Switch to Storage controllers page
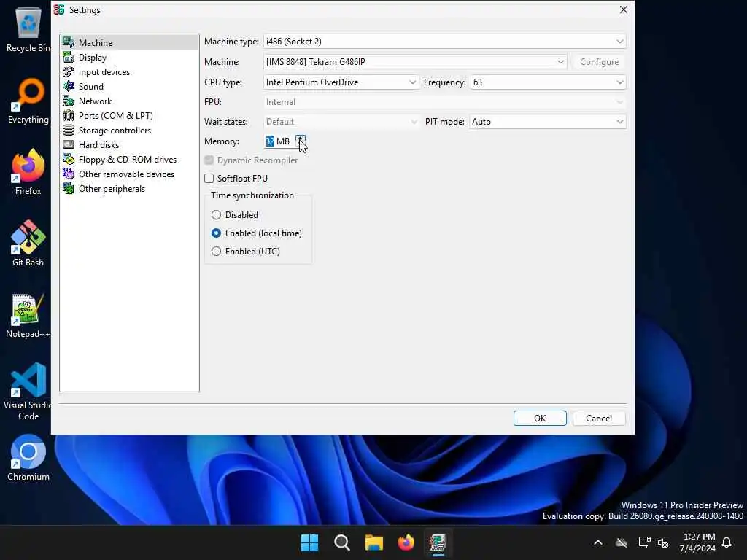Viewport: 747px width, 560px height. (x=115, y=130)
